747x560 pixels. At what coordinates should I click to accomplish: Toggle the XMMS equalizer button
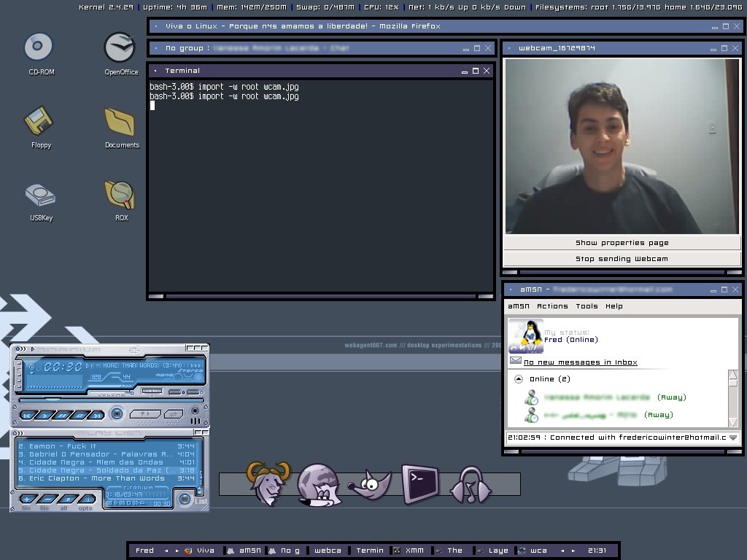(178, 392)
